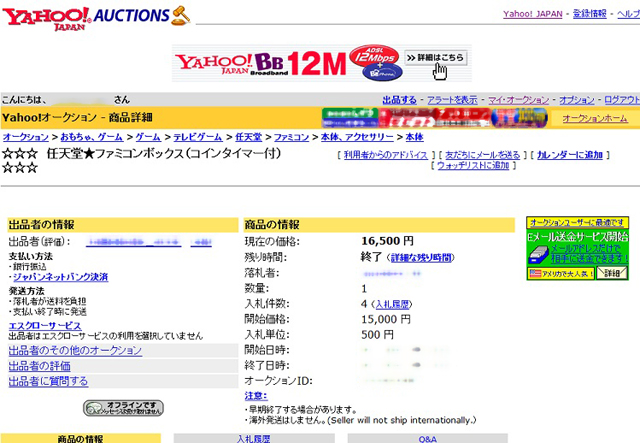The width and height of the screenshot is (640, 443).
Task: Open 詳細な残り時間 link
Action: (x=421, y=258)
